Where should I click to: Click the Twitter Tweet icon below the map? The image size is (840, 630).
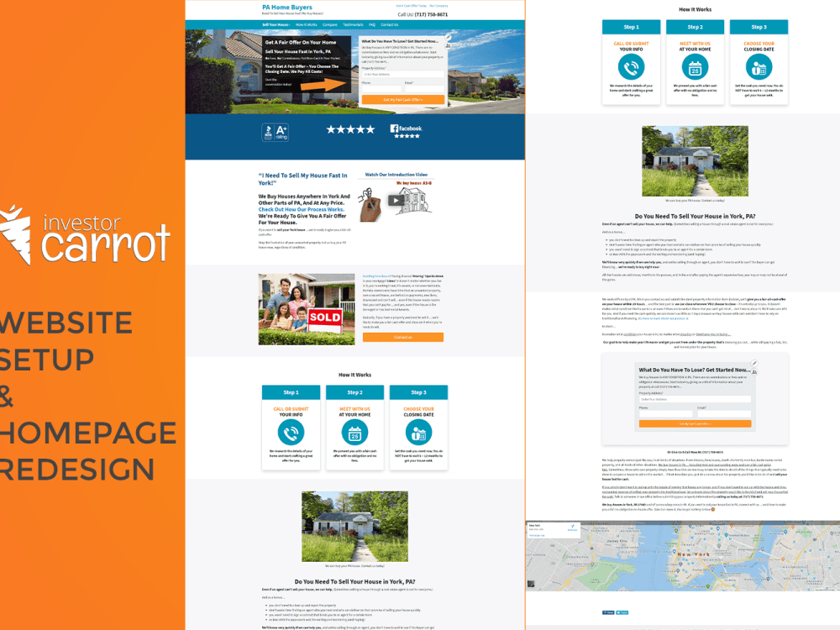pos(623,612)
